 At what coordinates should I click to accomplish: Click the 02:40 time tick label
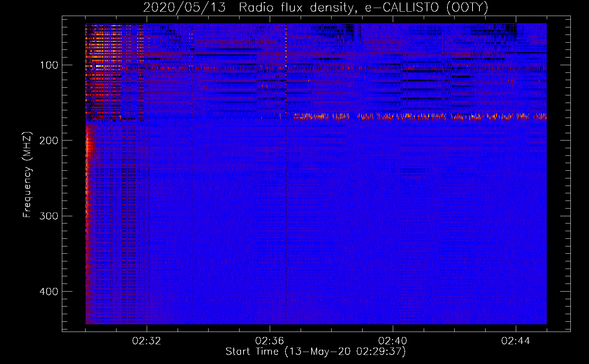tap(393, 341)
